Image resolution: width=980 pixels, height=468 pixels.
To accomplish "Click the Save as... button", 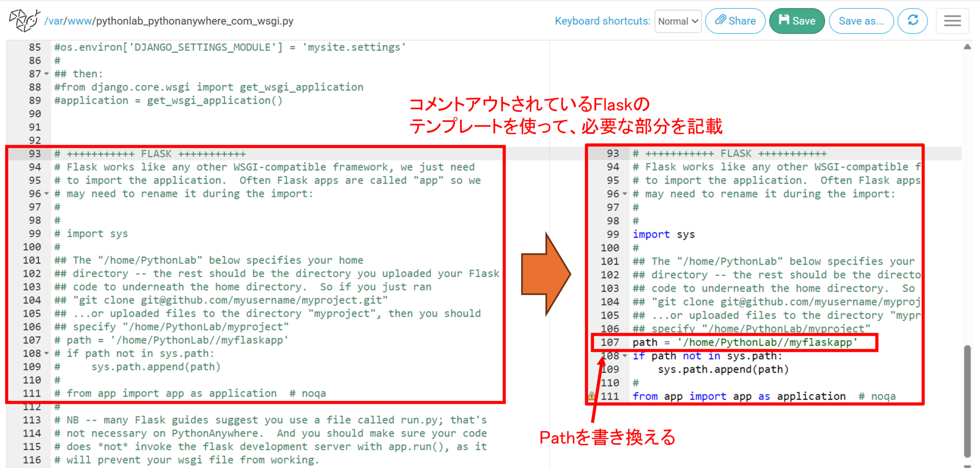I will click(861, 20).
